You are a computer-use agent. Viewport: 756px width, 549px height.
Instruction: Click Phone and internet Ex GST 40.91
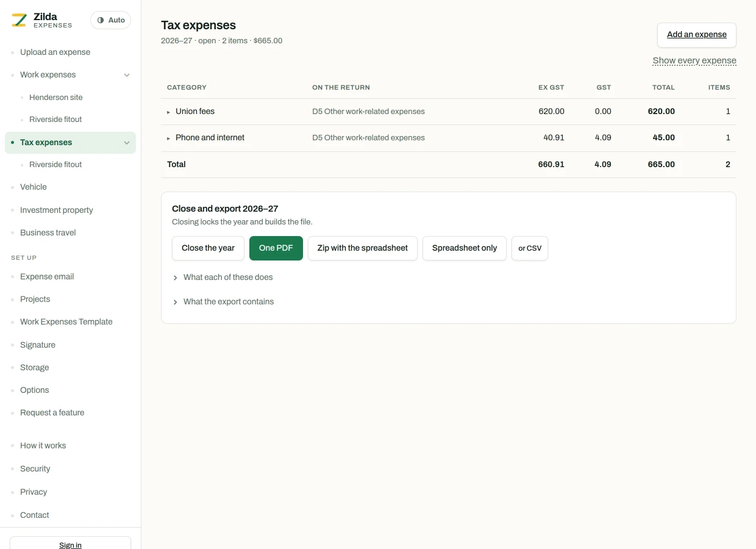point(554,138)
